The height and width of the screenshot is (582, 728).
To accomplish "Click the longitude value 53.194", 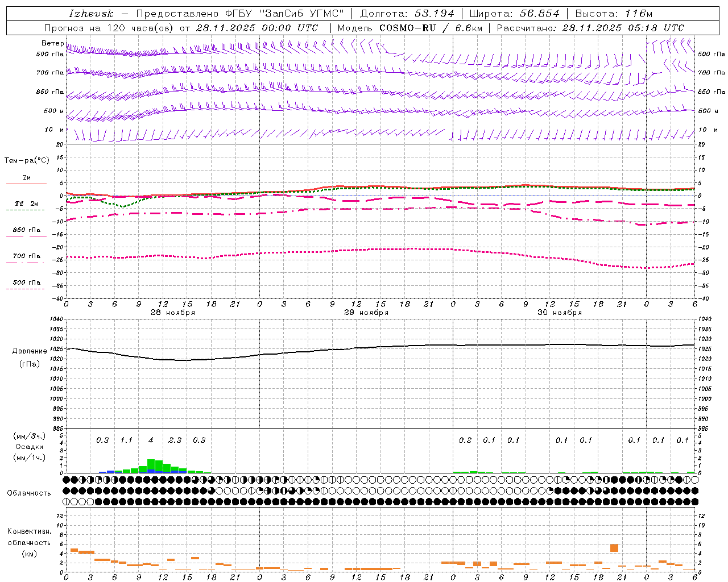I will click(x=435, y=14).
